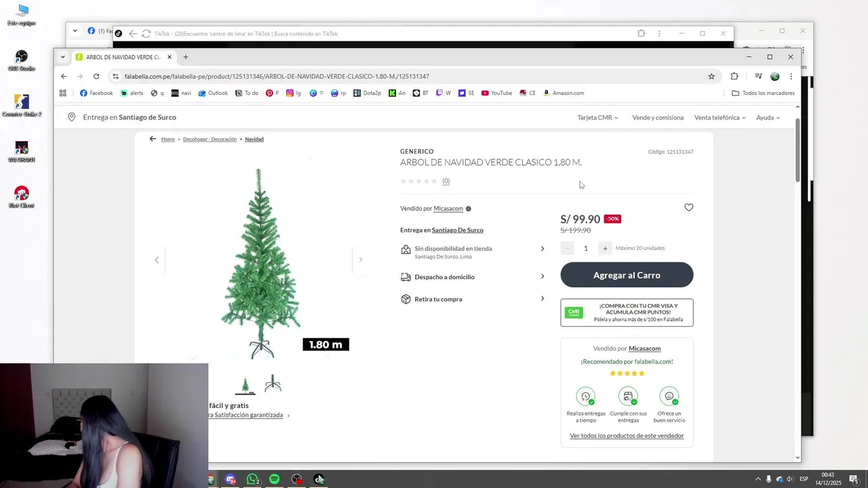Click Agregar al Carro button
This screenshot has width=868, height=488.
[627, 275]
